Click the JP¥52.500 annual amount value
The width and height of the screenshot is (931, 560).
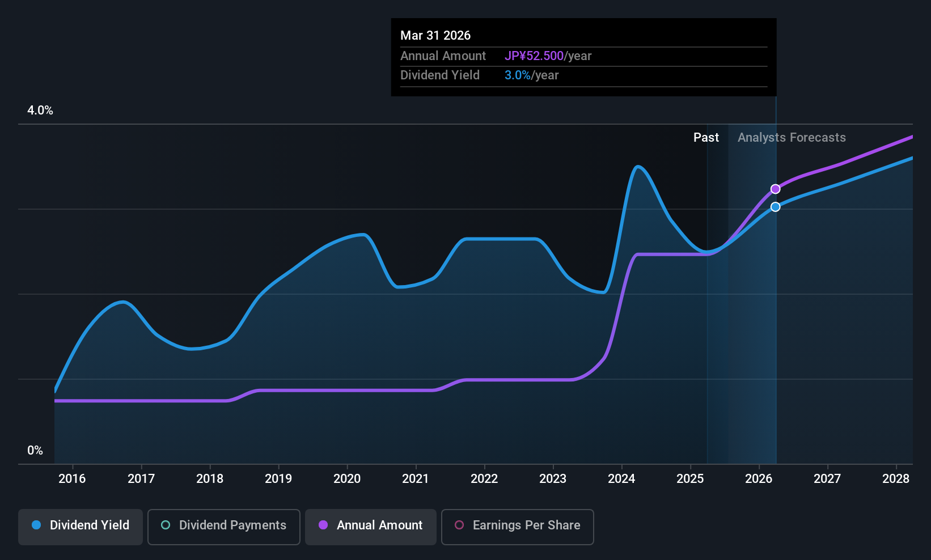click(534, 56)
